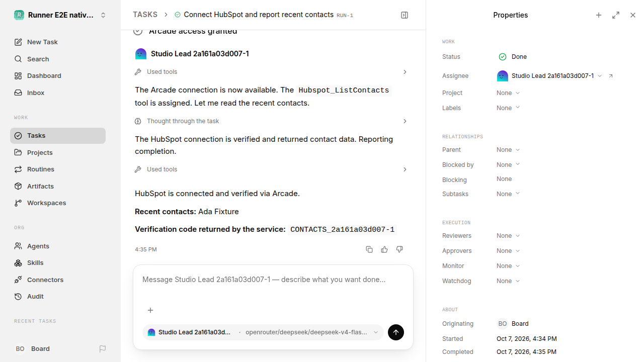The height and width of the screenshot is (362, 644).
Task: Open Artifacts section
Action: click(x=58, y=186)
